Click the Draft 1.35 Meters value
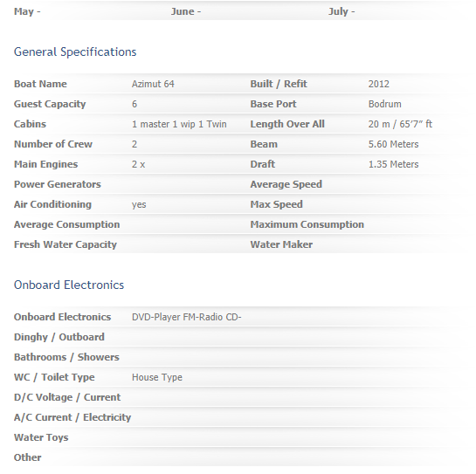 pos(393,164)
